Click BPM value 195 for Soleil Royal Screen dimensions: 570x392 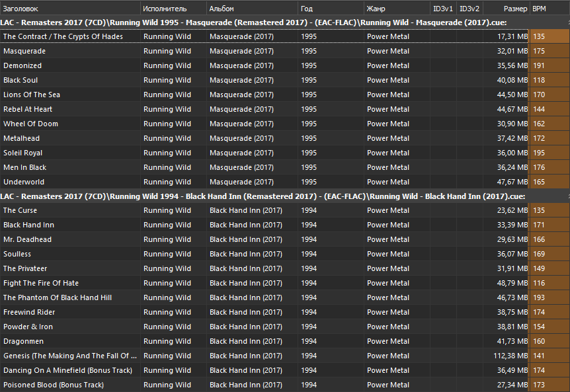point(539,153)
